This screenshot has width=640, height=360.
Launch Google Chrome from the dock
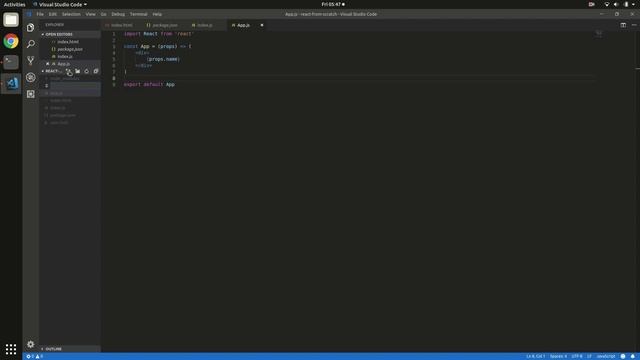(x=11, y=41)
